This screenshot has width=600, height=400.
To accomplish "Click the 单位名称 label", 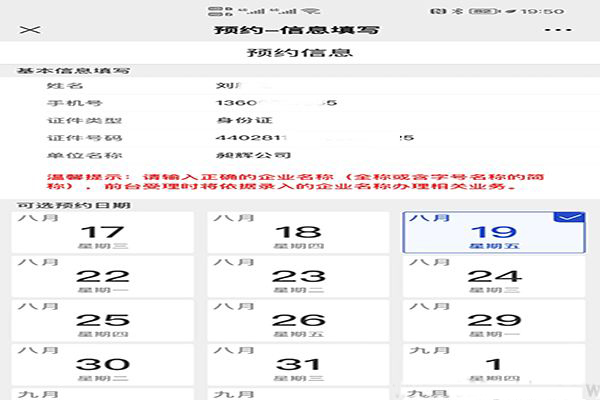I will tap(84, 155).
